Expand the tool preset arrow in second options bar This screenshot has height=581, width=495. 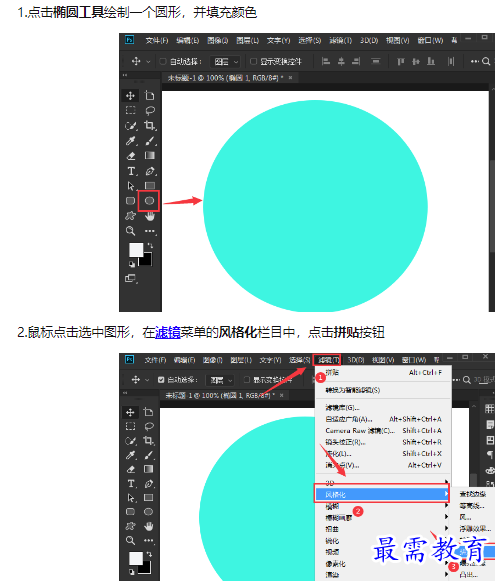coord(147,380)
